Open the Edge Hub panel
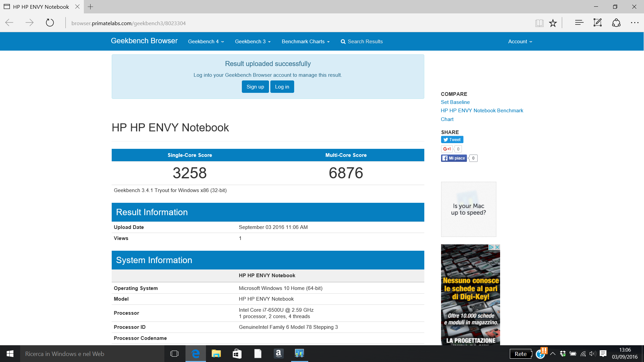The height and width of the screenshot is (362, 644). coord(579,23)
